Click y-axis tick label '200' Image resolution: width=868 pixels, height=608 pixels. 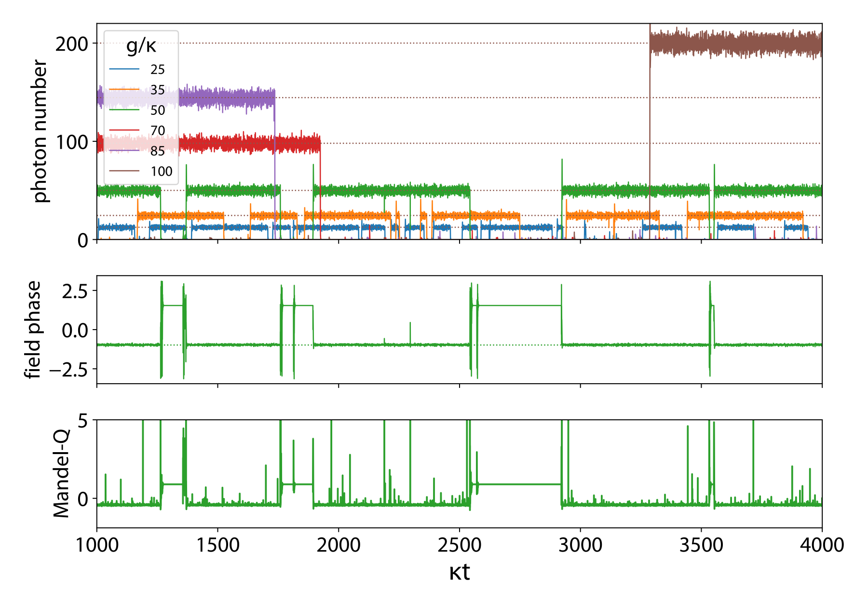[x=72, y=44]
